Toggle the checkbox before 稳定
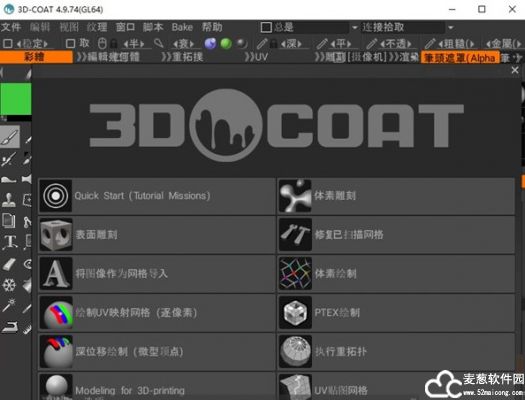The height and width of the screenshot is (400, 525). tap(8, 44)
